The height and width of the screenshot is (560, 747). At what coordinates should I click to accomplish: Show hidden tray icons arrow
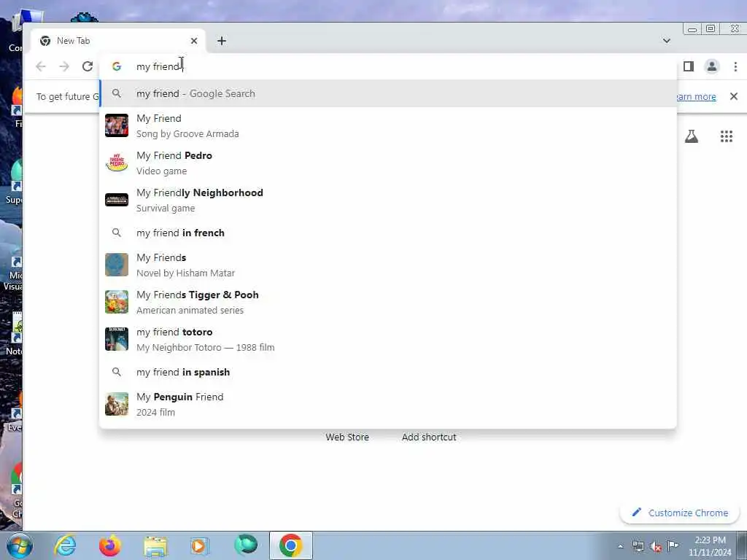[620, 546]
